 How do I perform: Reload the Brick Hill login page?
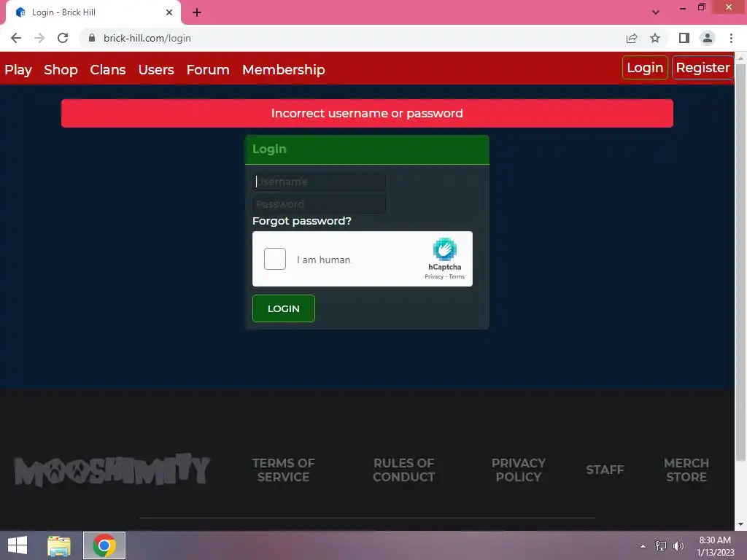(x=63, y=38)
